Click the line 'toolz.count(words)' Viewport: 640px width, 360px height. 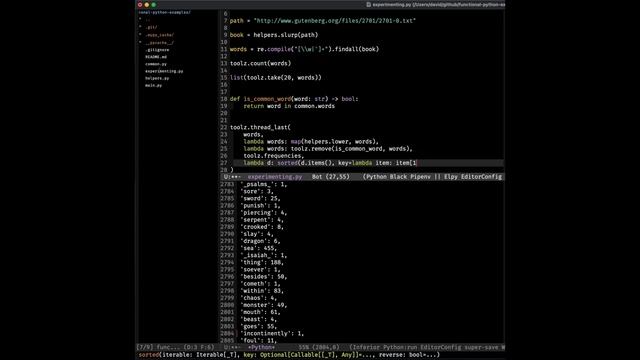(x=260, y=63)
